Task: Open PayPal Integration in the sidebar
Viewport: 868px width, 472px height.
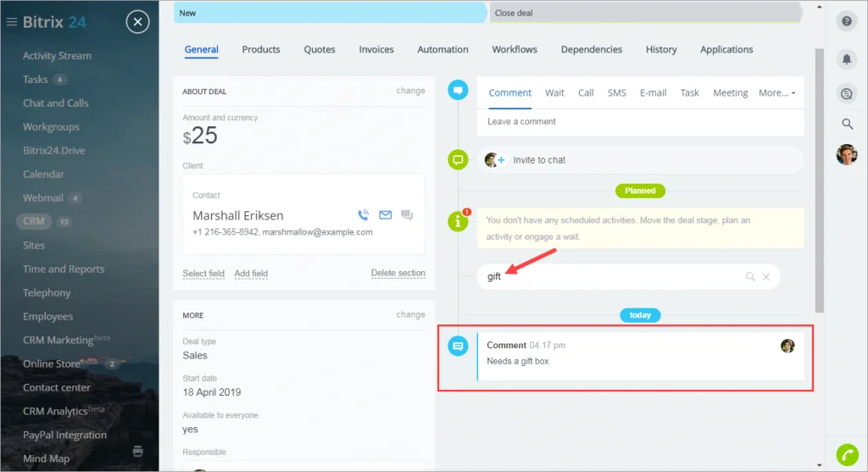Action: (64, 435)
